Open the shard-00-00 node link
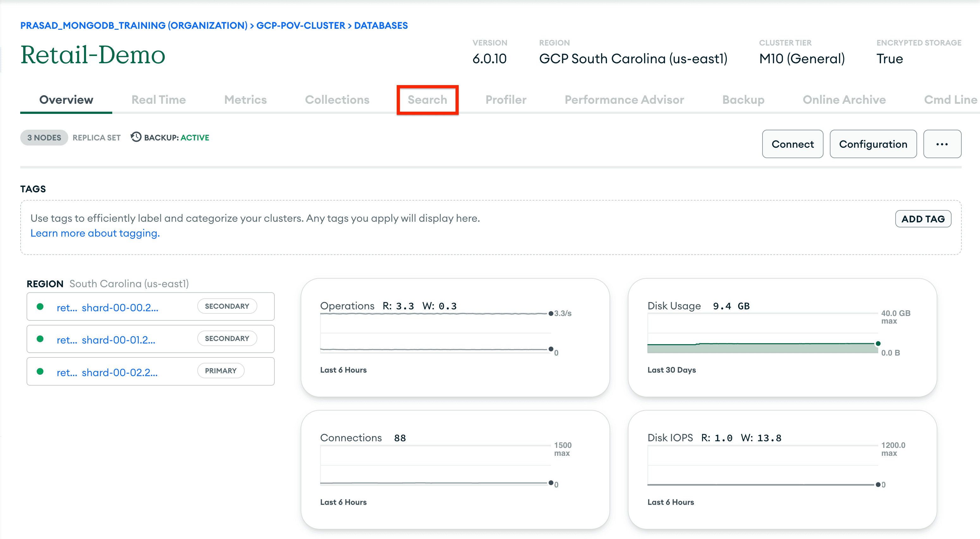Viewport: 980px width, 539px height. tap(107, 307)
